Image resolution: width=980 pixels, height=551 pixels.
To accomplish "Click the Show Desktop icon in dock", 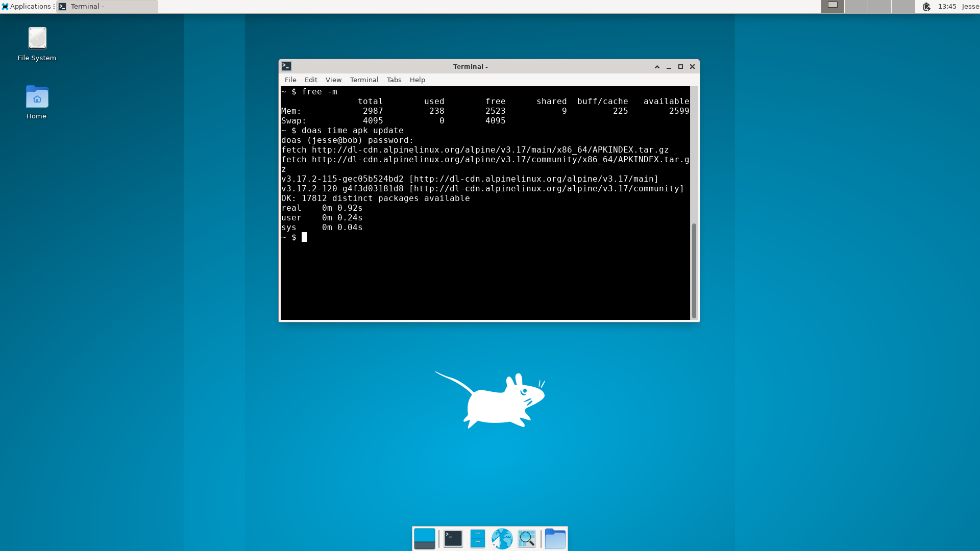I will tap(425, 539).
